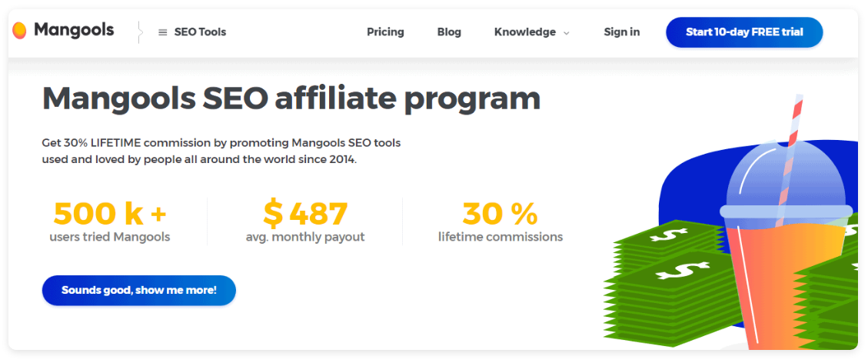This screenshot has height=363, width=868.
Task: Start 10-day FREE trial button
Action: click(x=744, y=32)
